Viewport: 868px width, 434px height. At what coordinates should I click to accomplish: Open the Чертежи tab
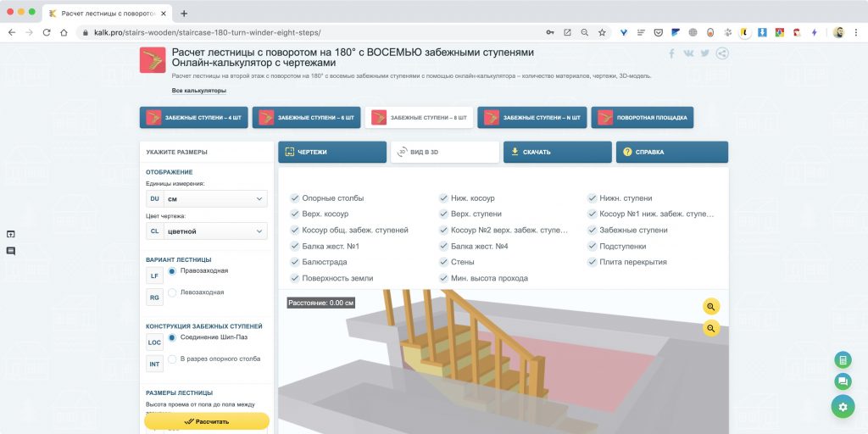coord(332,152)
